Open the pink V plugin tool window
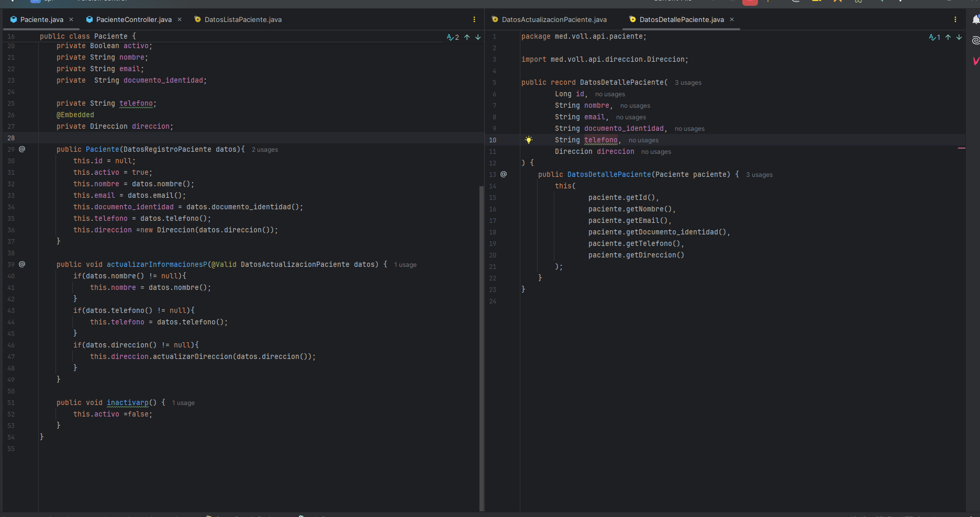Image resolution: width=980 pixels, height=517 pixels. pos(976,61)
